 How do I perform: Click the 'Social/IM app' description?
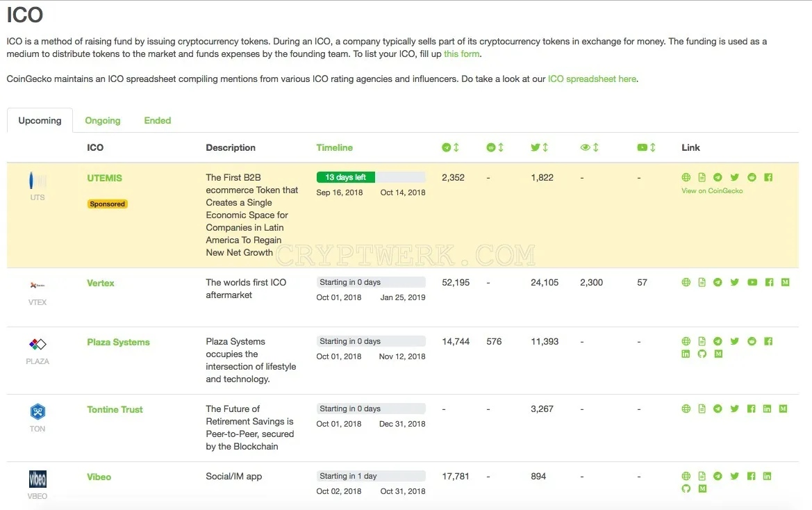[233, 477]
